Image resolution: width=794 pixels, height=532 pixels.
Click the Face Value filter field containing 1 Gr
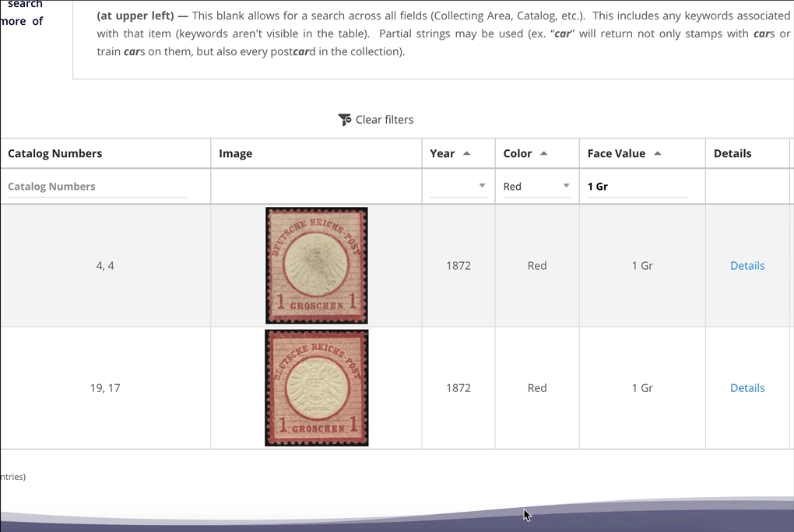click(638, 186)
